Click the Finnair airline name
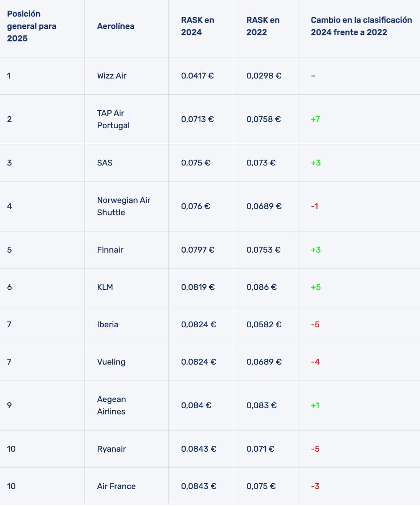 click(110, 250)
